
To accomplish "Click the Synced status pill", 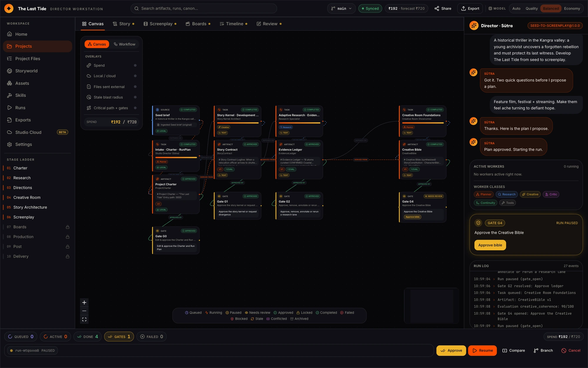I will click(370, 9).
